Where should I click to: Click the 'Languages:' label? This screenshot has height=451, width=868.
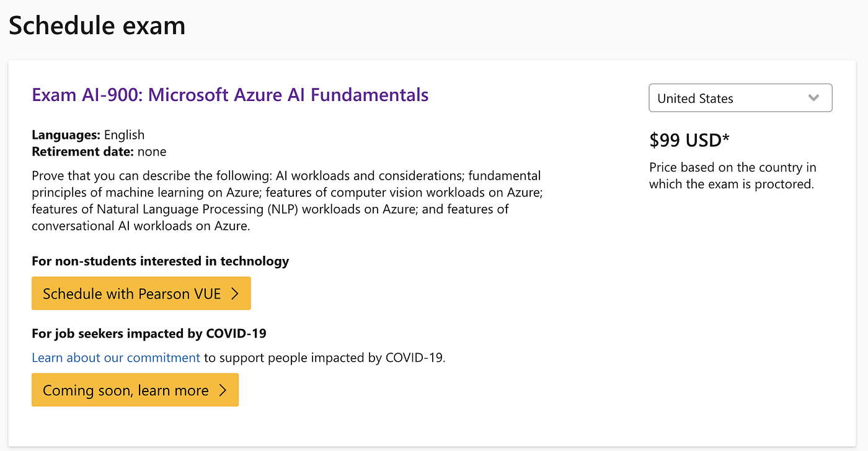(66, 135)
